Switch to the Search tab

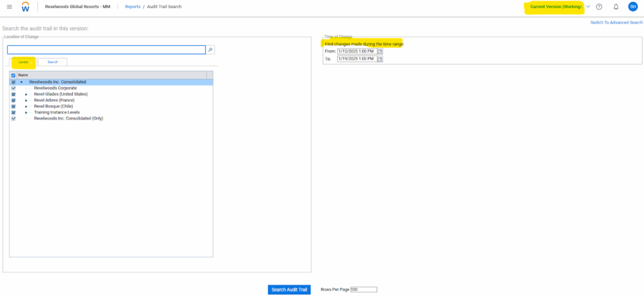[x=52, y=62]
